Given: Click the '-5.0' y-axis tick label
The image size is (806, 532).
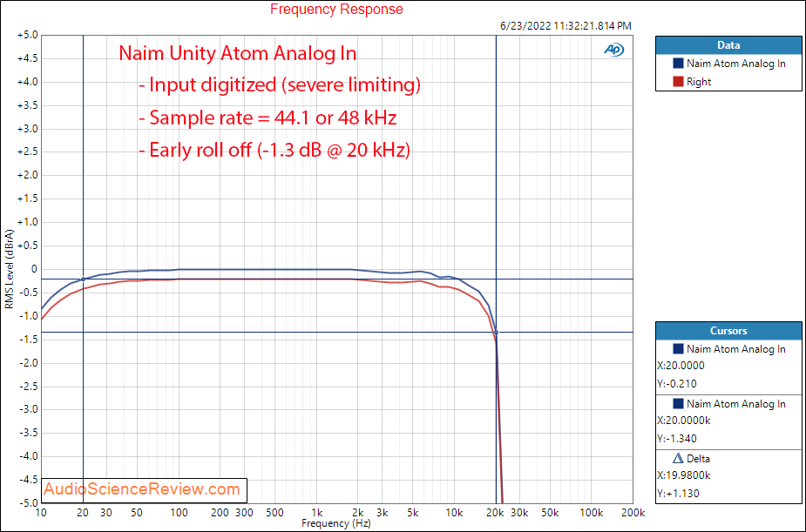Looking at the screenshot, I should pos(28,503).
